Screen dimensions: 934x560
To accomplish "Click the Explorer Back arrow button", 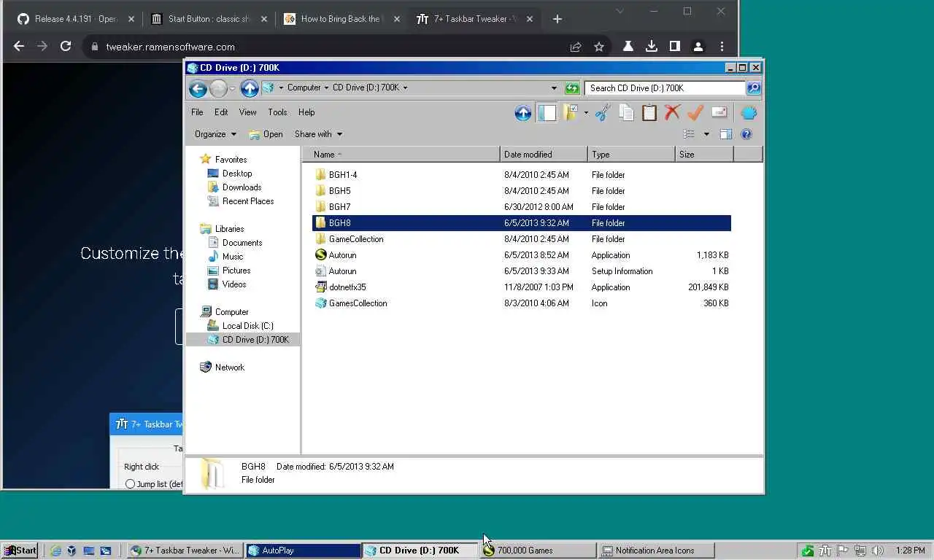I will (x=197, y=88).
